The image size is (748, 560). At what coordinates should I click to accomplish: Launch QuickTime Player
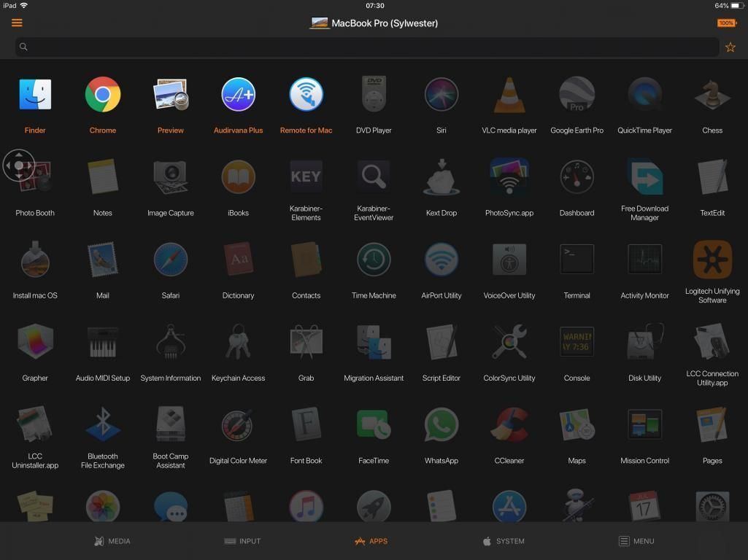(x=644, y=94)
